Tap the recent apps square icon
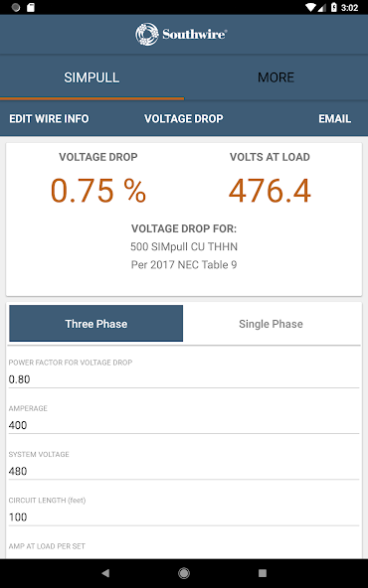This screenshot has width=368, height=588. (x=263, y=573)
